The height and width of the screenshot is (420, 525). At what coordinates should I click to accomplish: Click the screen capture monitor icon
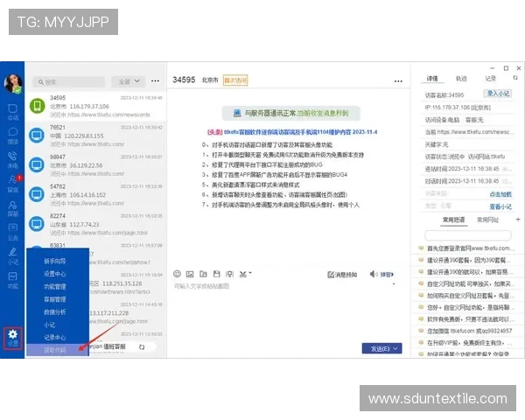click(x=229, y=274)
